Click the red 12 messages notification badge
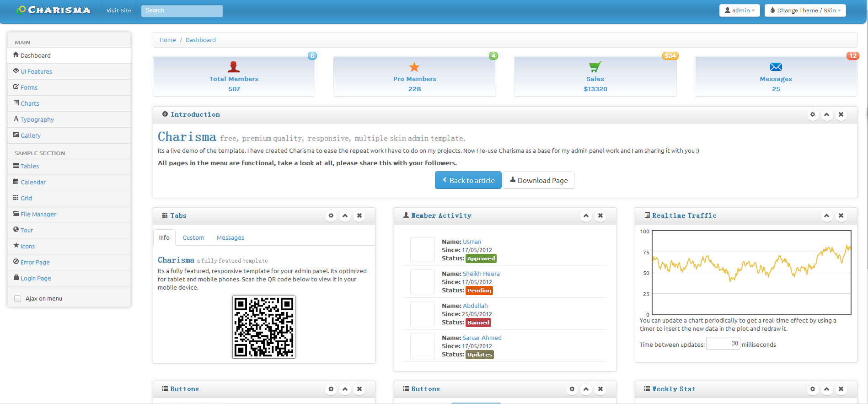This screenshot has height=404, width=868. pos(852,56)
